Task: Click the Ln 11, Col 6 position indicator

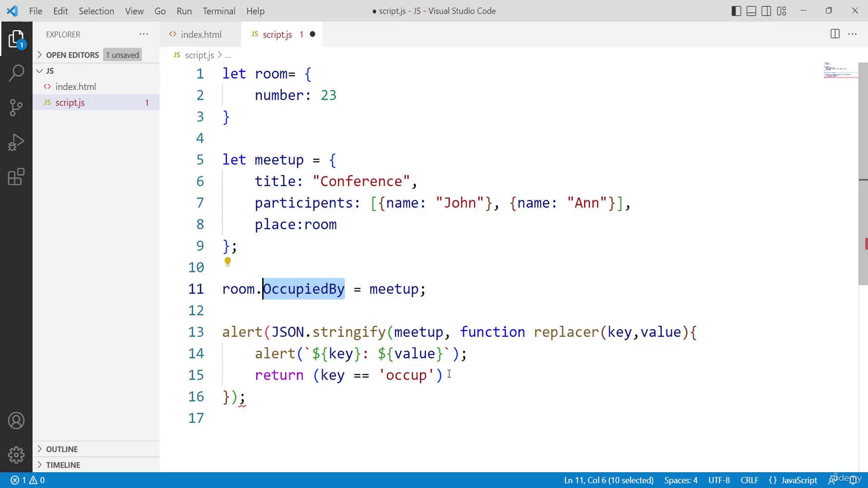Action: coord(609,480)
